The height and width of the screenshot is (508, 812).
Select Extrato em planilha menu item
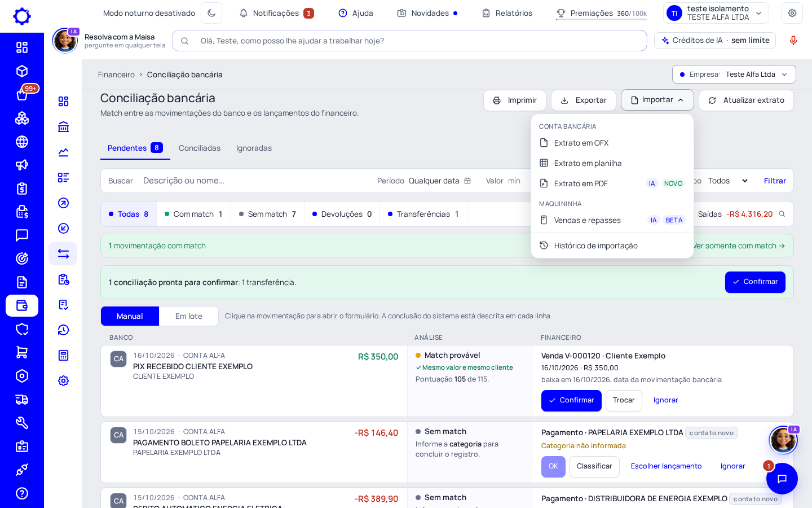point(612,163)
